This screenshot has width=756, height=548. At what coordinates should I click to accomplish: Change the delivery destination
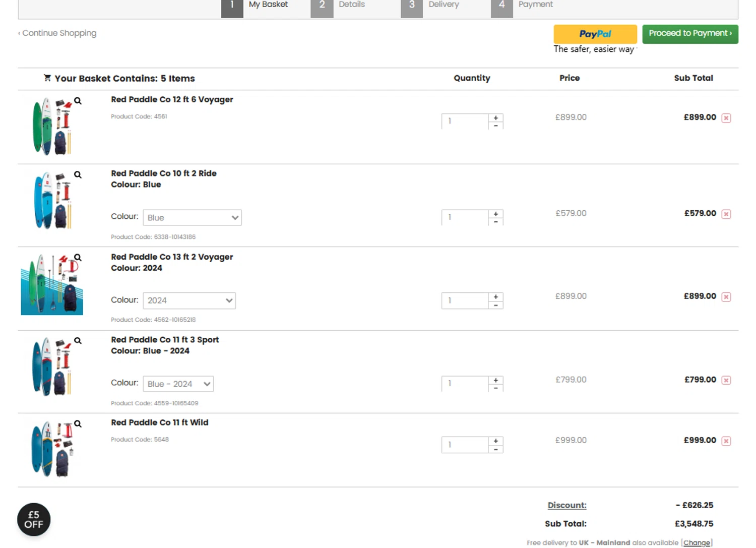(697, 543)
